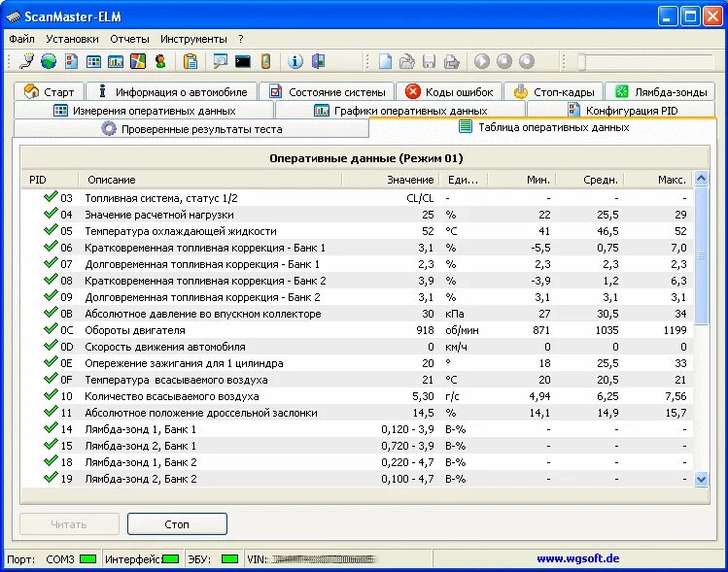Click the person figure toolbar icon
This screenshot has width=728, height=572.
tap(160, 61)
